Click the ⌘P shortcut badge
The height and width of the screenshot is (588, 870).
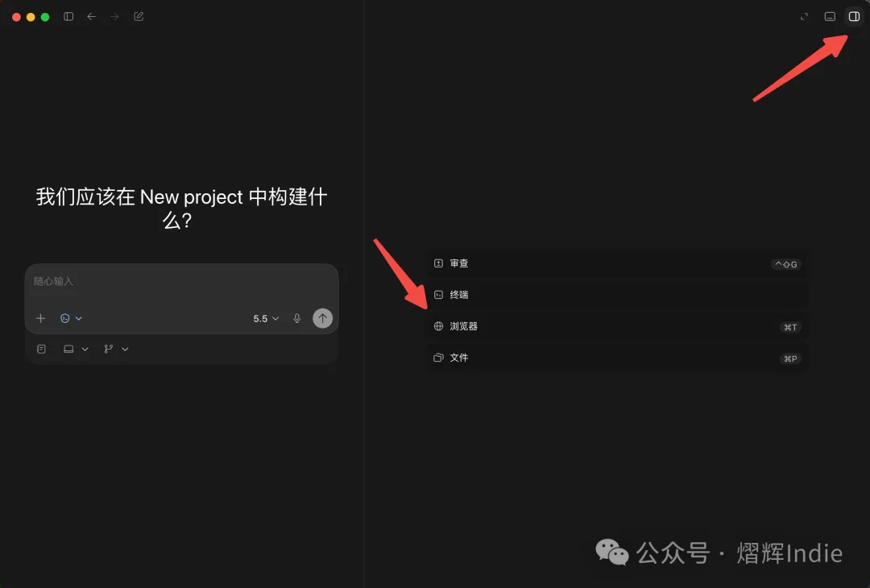click(790, 359)
